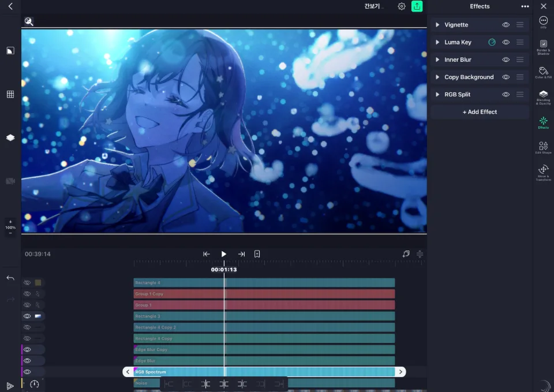Click the timeline track height icon
Viewport: 554px width, 392px height.
tap(420, 254)
